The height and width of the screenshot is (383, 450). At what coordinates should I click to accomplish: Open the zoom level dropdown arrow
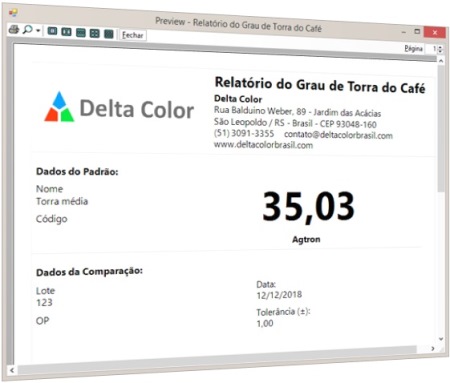[x=38, y=31]
